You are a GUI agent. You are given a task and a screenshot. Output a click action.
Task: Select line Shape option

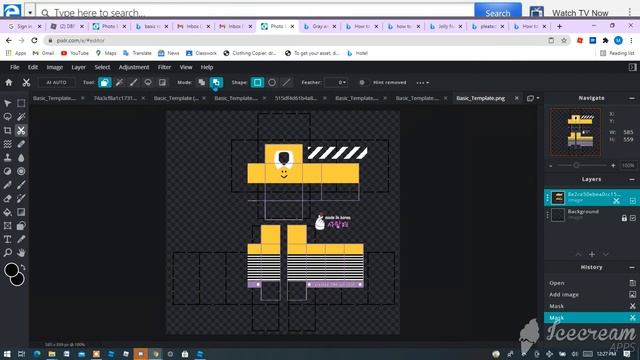pyautogui.click(x=287, y=82)
